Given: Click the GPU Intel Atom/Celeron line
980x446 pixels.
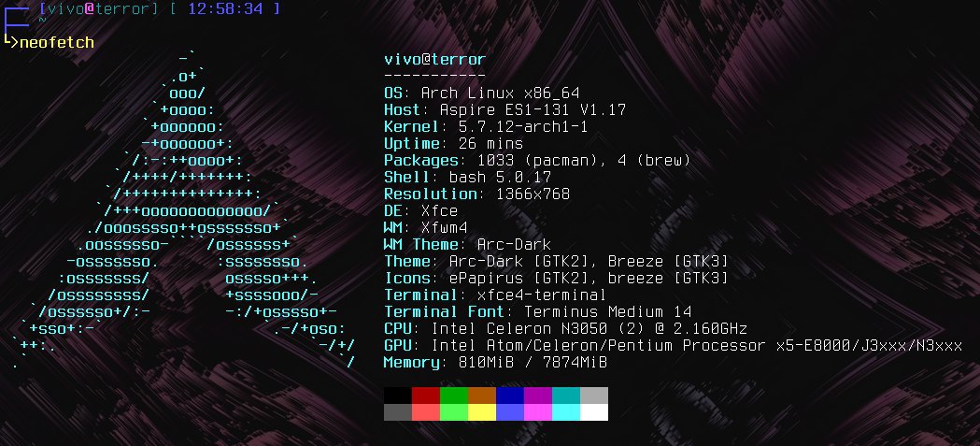Looking at the screenshot, I should point(674,345).
